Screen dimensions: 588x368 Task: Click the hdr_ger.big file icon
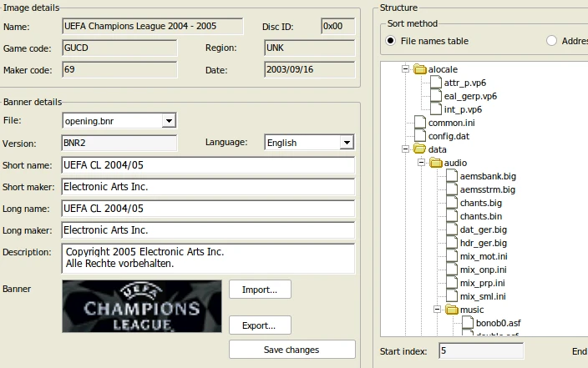click(452, 243)
